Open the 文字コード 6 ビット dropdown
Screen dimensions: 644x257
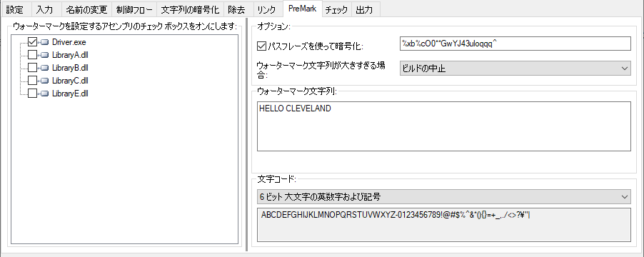[444, 196]
